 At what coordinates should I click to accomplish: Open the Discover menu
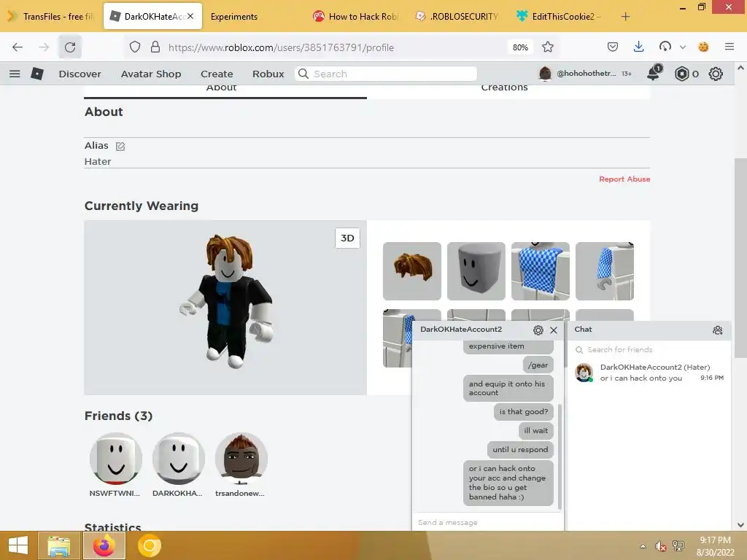point(80,74)
